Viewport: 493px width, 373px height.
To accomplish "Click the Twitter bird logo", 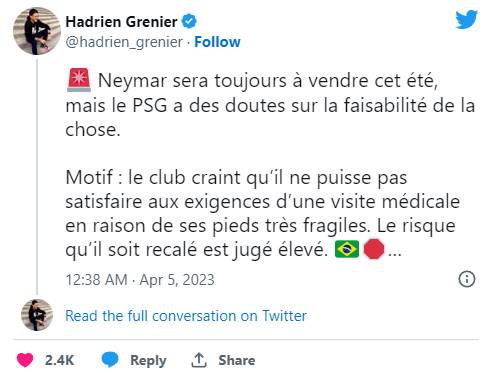I will [x=467, y=19].
